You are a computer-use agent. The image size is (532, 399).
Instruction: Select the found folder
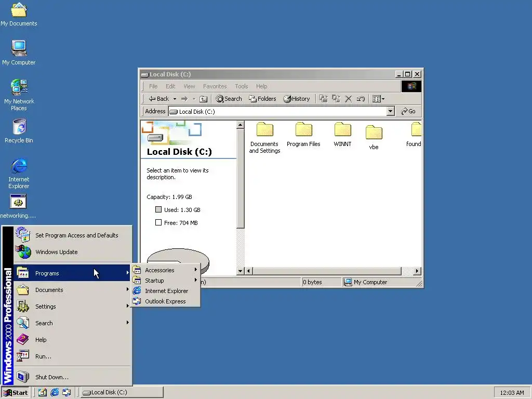[x=414, y=135]
